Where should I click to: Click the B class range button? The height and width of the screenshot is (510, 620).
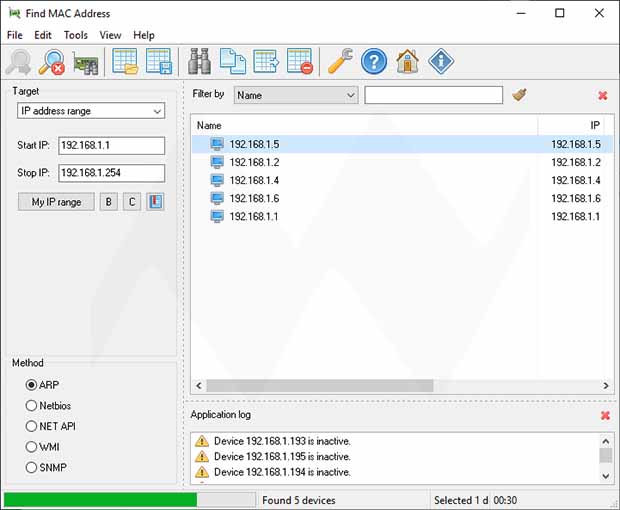[109, 202]
